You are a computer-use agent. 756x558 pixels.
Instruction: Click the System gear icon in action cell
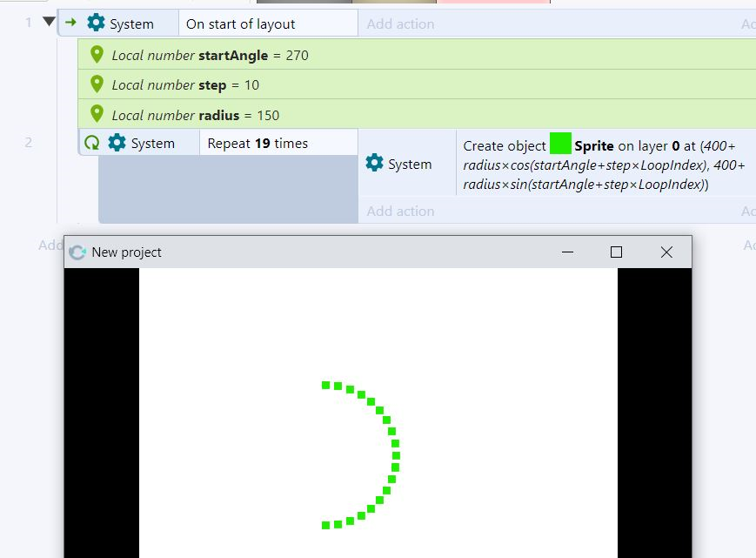375,163
